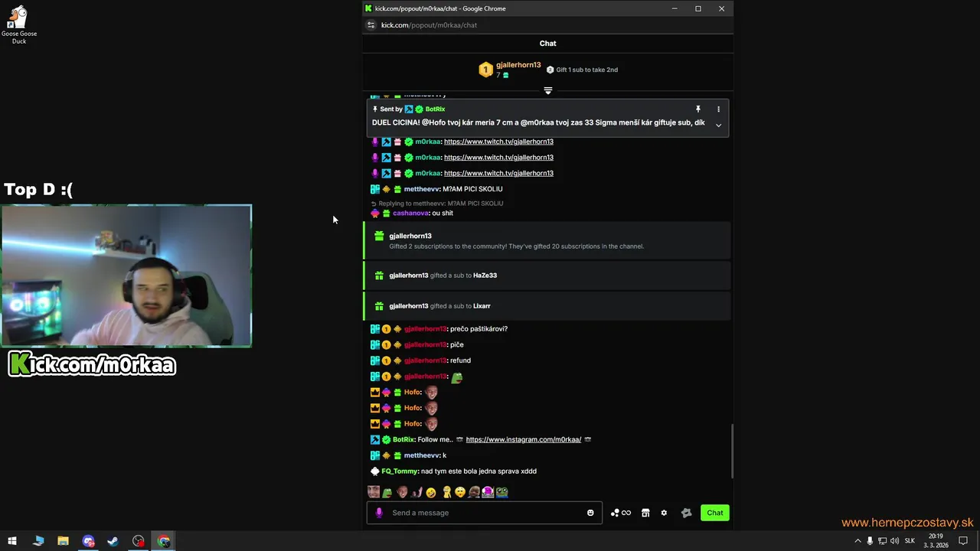Click the webcam video overlay
This screenshot has width=980, height=551.
[x=126, y=276]
